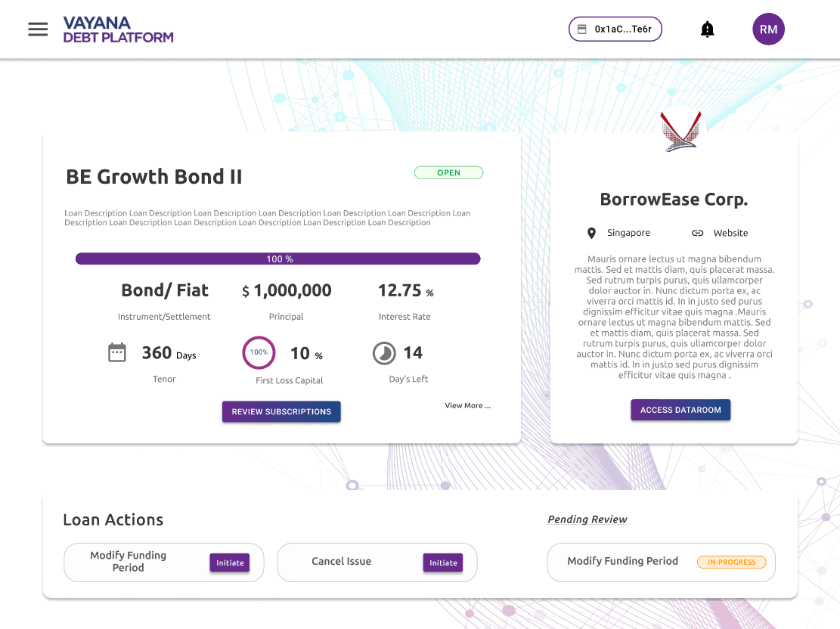This screenshot has width=840, height=629.
Task: Click the OPEN status badge
Action: tap(448, 173)
